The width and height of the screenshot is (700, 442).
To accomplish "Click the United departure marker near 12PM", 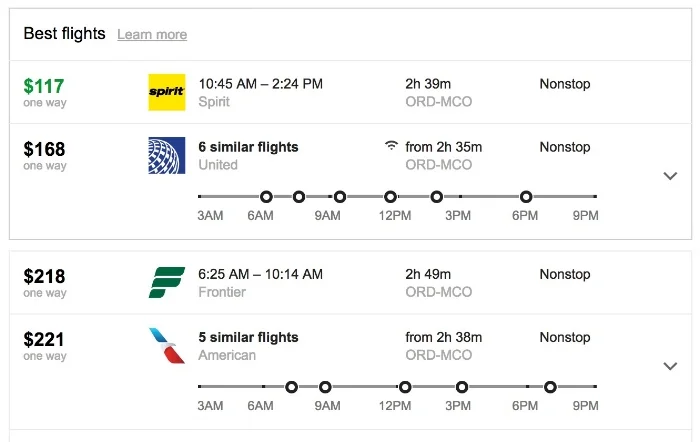I will pyautogui.click(x=390, y=197).
